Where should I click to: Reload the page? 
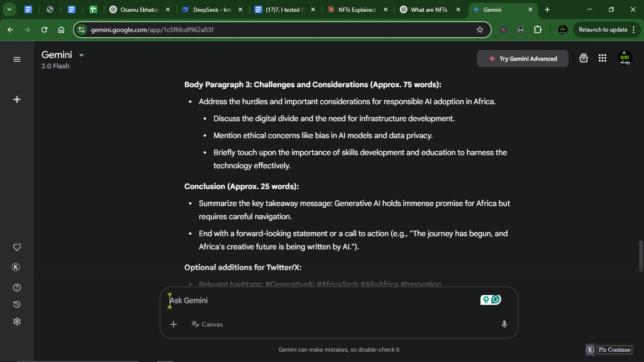[x=44, y=30]
